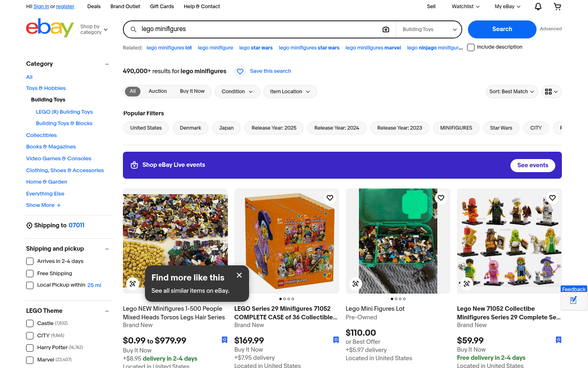Open the Item Location dropdown
This screenshot has width=588, height=368.
[290, 92]
